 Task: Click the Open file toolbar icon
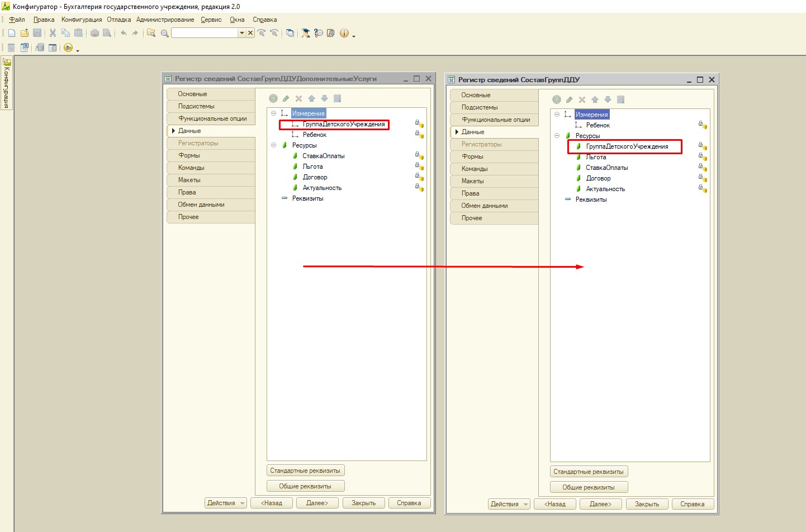[25, 33]
